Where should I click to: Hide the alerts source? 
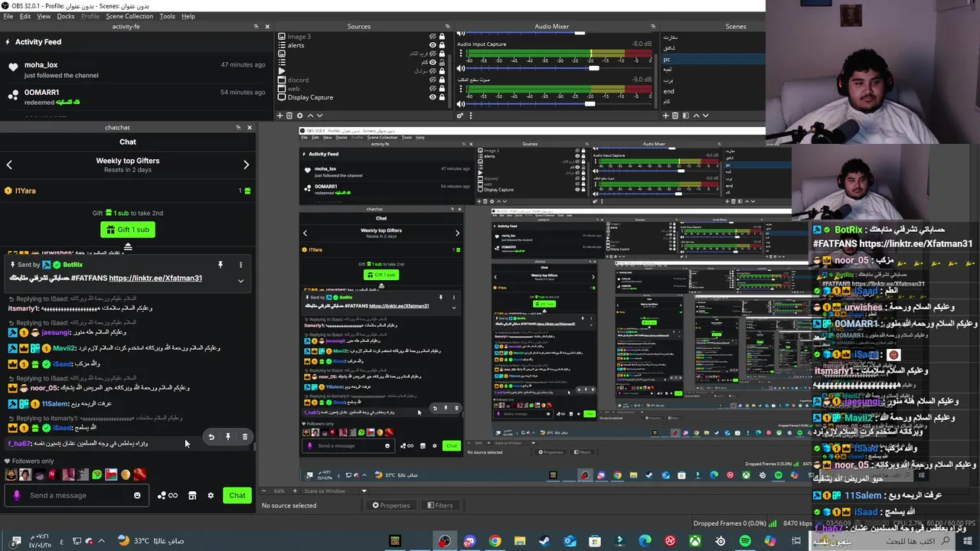pyautogui.click(x=433, y=45)
